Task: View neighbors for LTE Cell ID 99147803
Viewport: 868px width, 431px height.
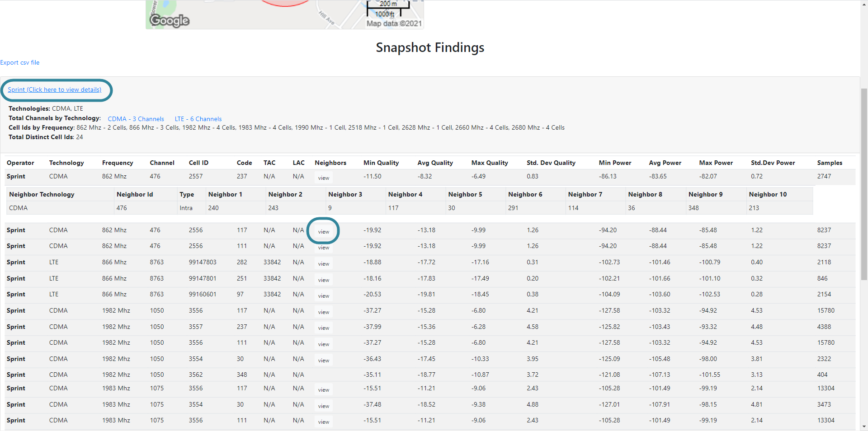Action: (323, 264)
